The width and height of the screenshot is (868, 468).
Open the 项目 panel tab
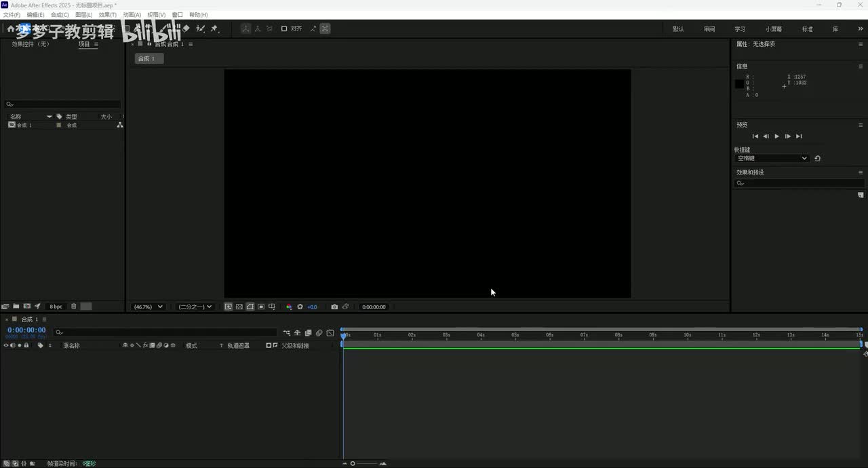point(84,44)
